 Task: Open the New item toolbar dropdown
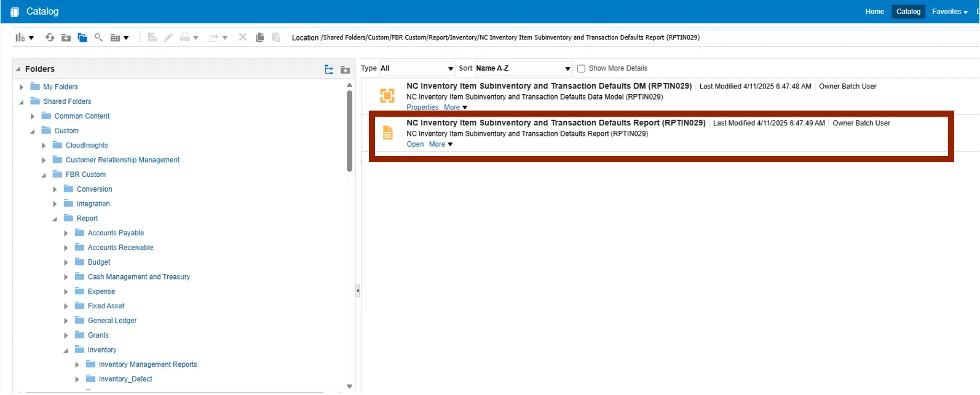click(x=24, y=37)
